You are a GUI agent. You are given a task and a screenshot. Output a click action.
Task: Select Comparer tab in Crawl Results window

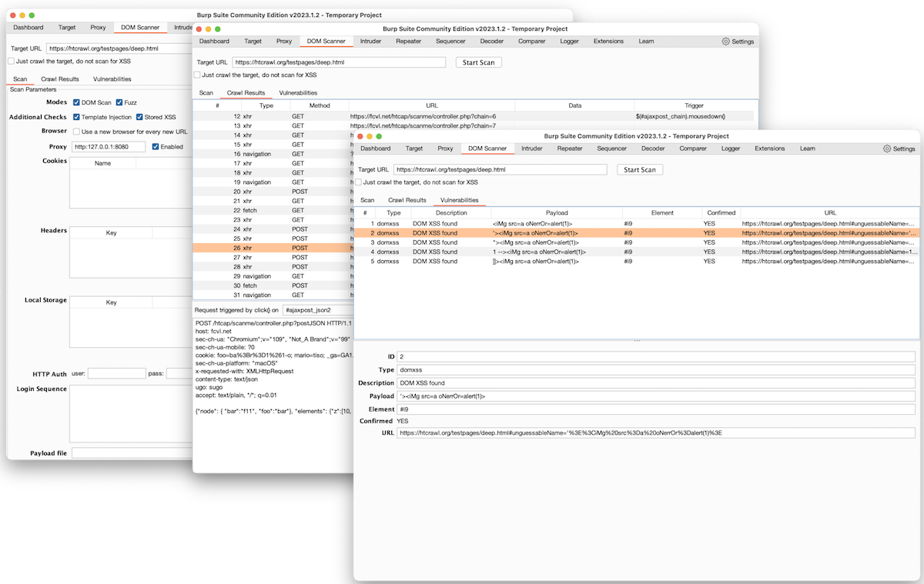[x=532, y=42]
